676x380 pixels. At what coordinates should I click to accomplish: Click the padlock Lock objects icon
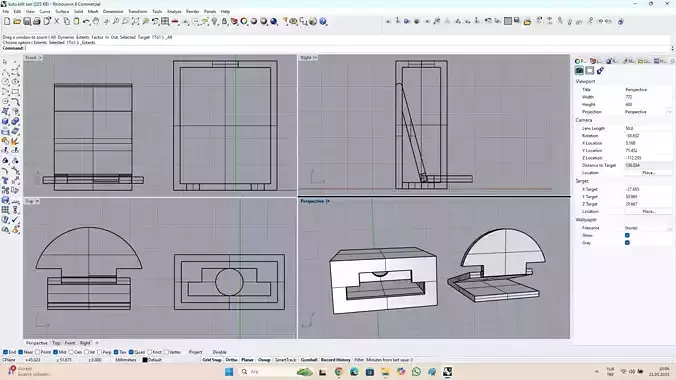pos(224,21)
